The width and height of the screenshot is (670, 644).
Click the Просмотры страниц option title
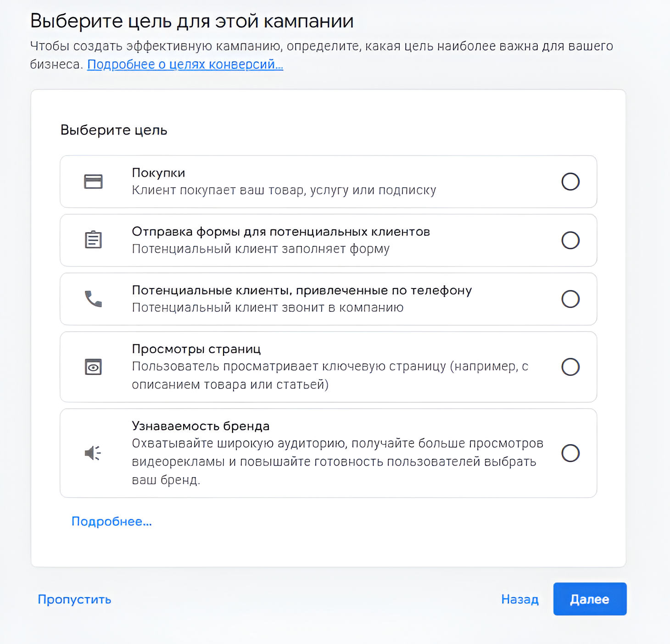[x=196, y=349]
